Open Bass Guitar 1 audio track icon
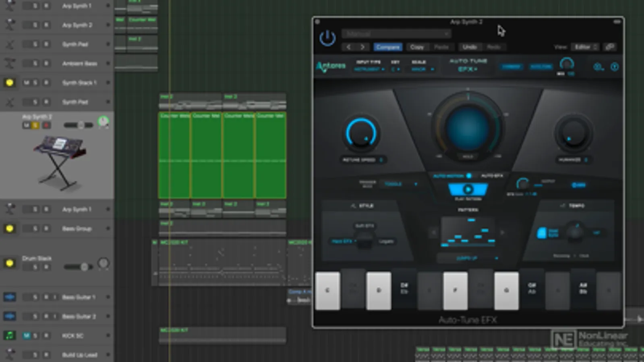The image size is (644, 362). [x=10, y=297]
